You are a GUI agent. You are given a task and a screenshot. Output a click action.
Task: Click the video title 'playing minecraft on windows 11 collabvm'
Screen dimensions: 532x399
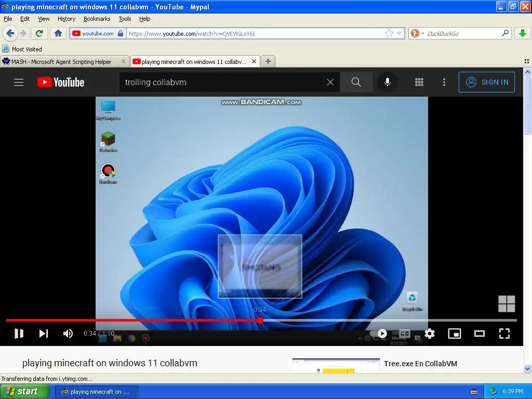point(110,363)
